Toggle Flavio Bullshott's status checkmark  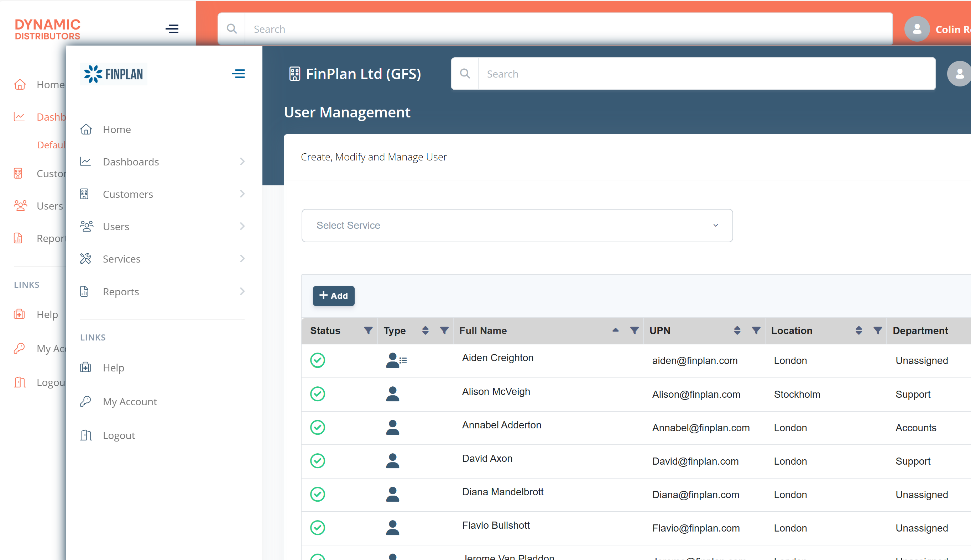[318, 528]
